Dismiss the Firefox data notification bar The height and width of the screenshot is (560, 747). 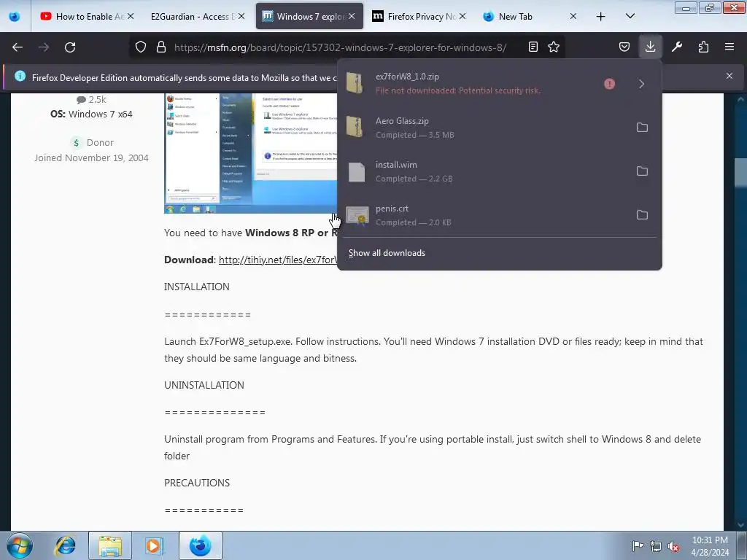[x=729, y=76]
